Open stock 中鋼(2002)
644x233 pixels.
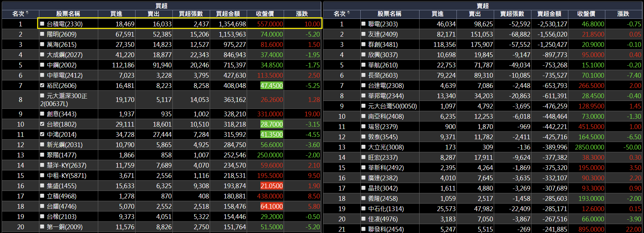62,65
